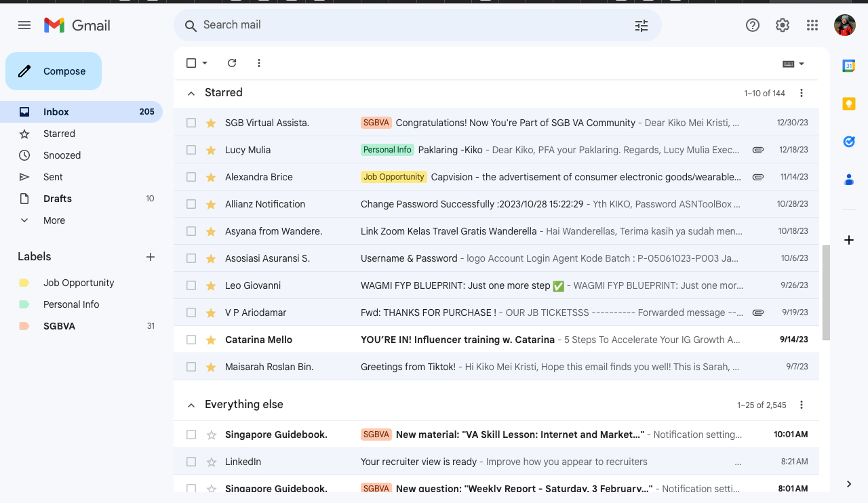Open Sent folder

(x=81, y=177)
